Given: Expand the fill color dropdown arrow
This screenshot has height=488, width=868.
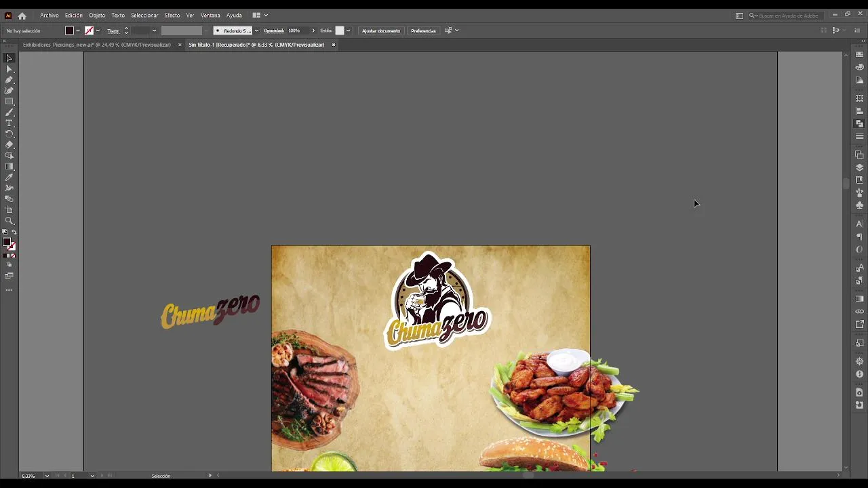Looking at the screenshot, I should [x=78, y=30].
